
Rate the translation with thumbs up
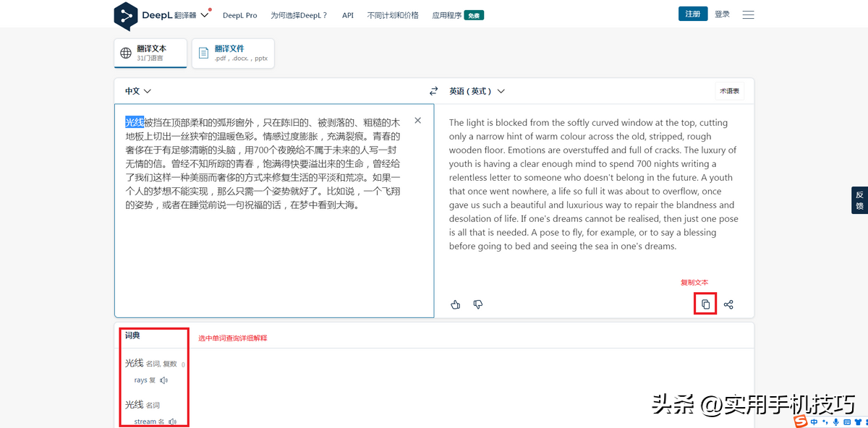[455, 304]
